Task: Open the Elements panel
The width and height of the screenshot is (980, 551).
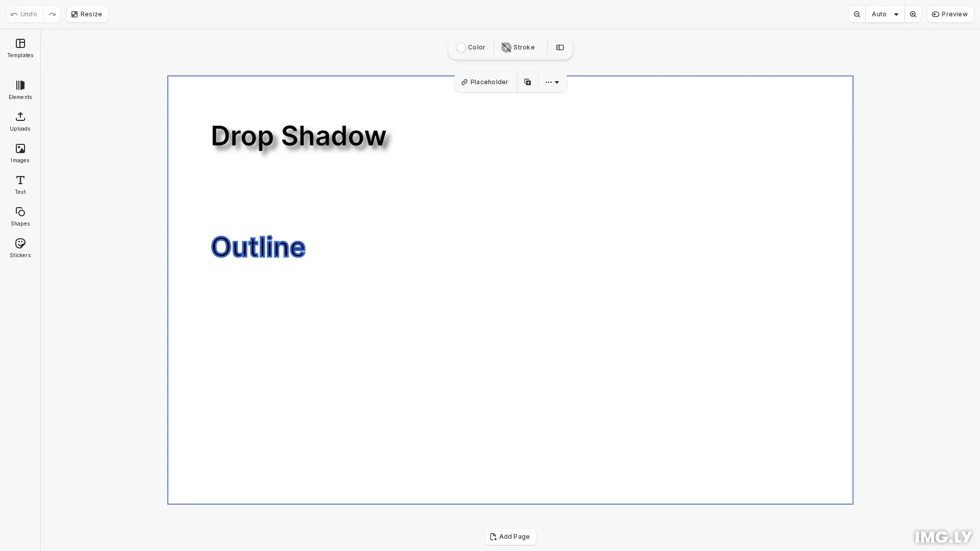Action: (20, 89)
